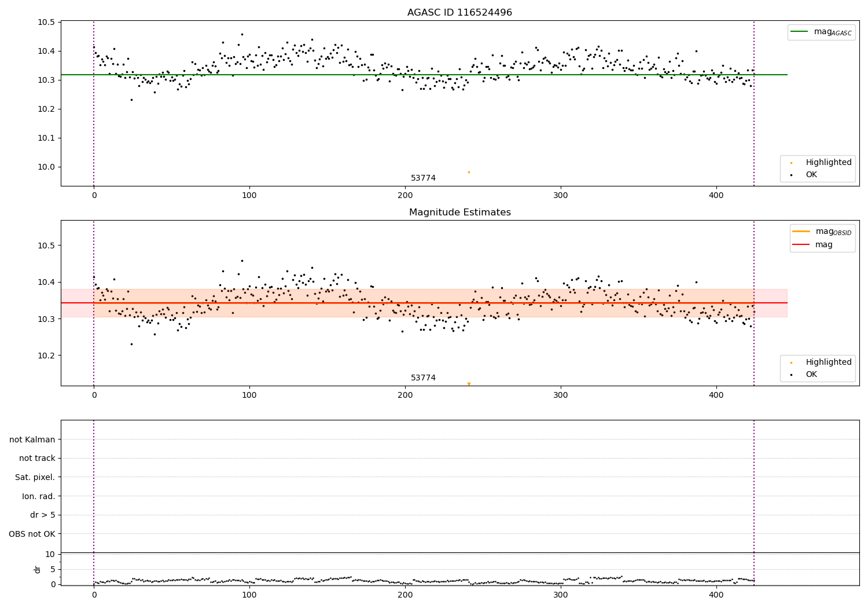Click the '100' x-axis tick in bottom plot

tap(249, 595)
